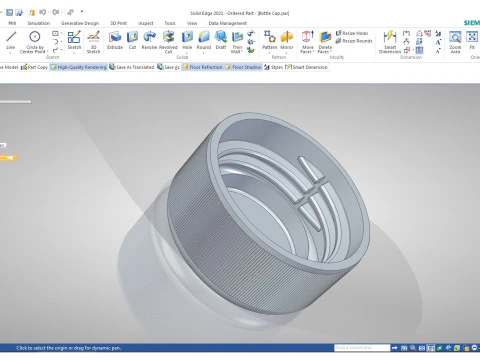Image resolution: width=480 pixels, height=360 pixels.
Task: Select the Hole command
Action: [x=187, y=40]
